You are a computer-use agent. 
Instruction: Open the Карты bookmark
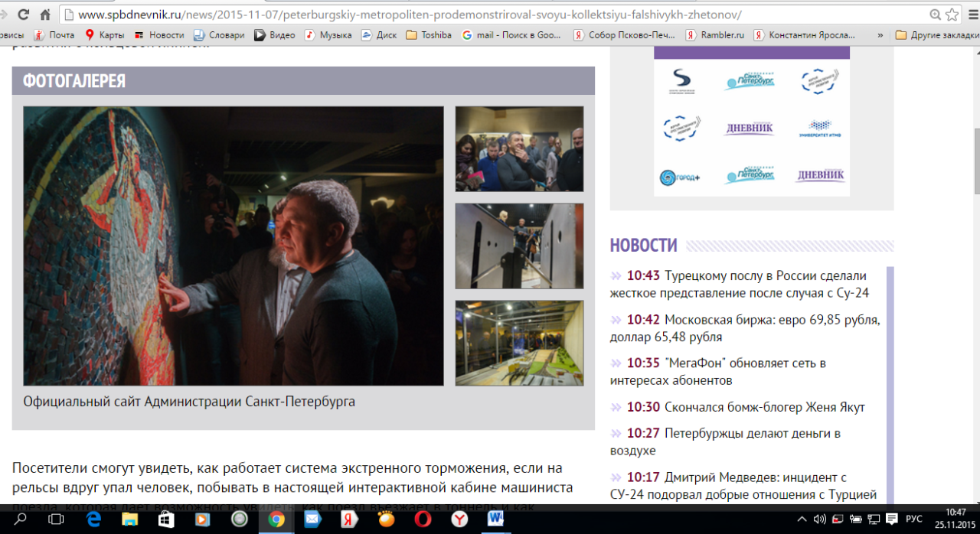(x=104, y=35)
